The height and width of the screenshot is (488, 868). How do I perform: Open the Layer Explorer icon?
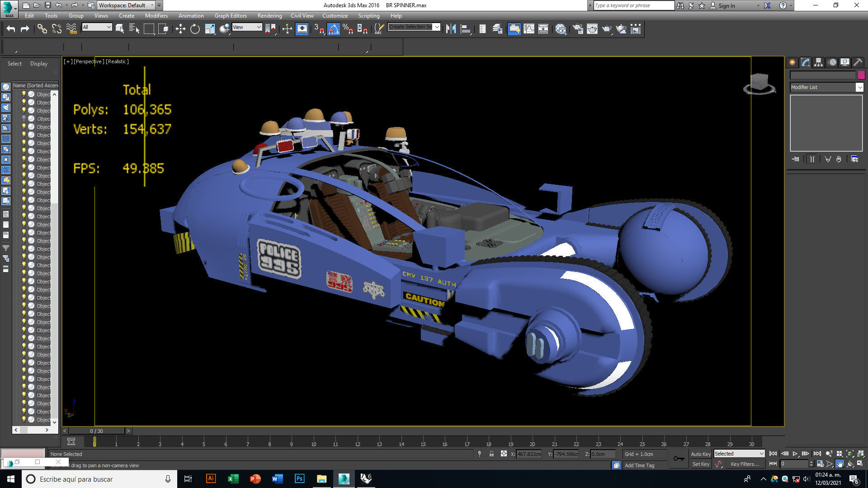click(x=497, y=29)
